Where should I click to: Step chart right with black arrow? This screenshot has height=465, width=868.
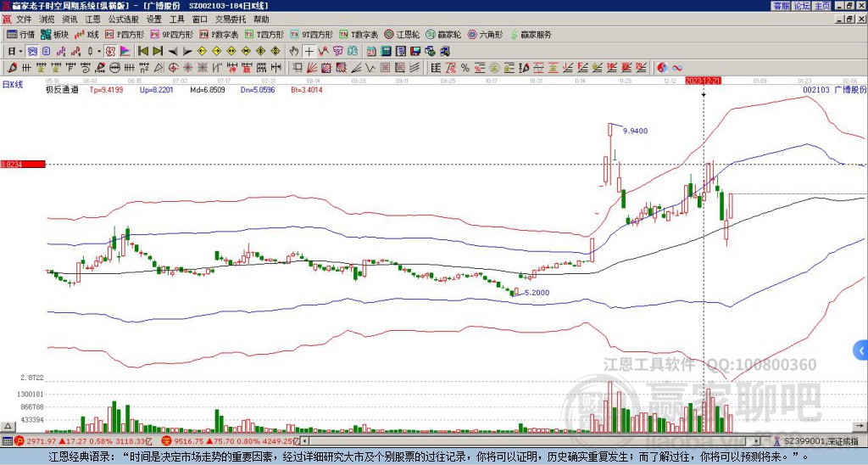tap(187, 52)
